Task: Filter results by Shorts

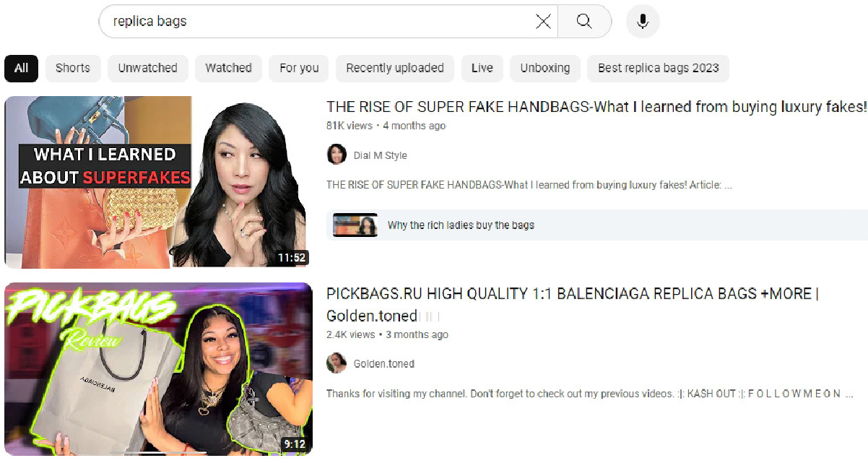Action: [73, 68]
